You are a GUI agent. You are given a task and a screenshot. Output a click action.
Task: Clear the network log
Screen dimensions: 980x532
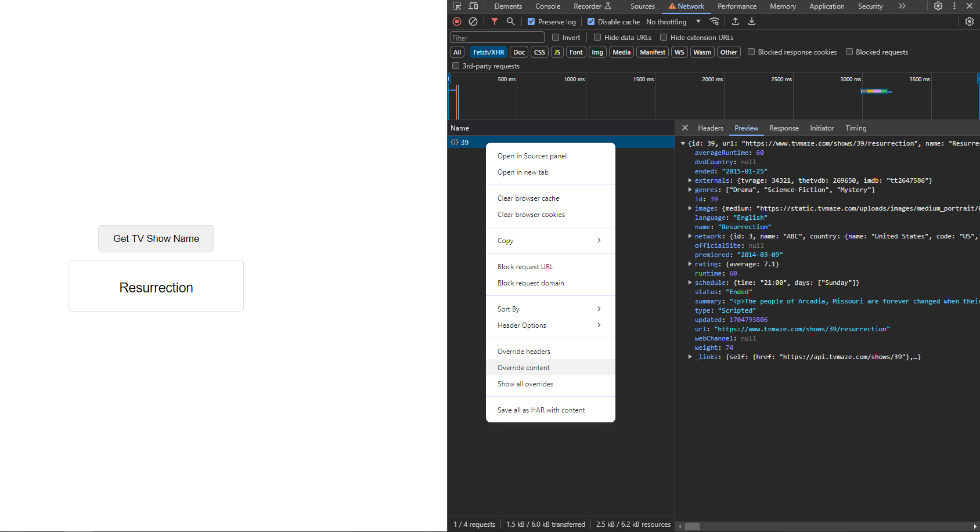tap(473, 21)
